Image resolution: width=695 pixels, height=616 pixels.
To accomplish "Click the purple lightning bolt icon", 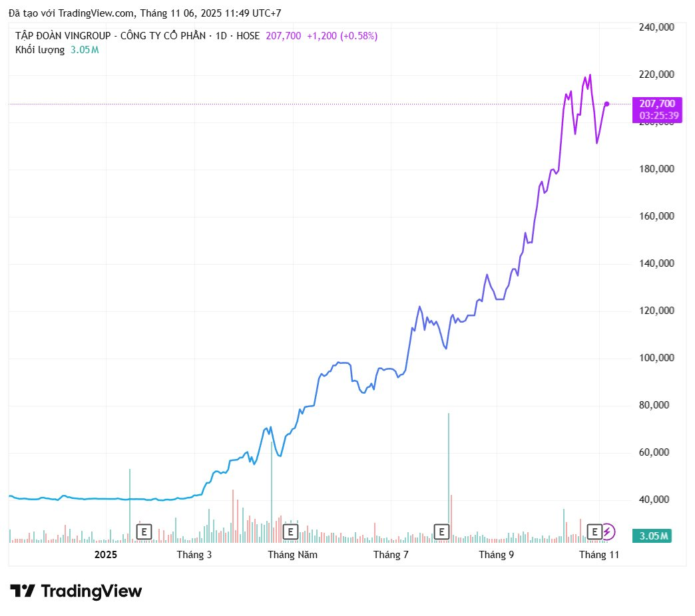I will coord(608,532).
